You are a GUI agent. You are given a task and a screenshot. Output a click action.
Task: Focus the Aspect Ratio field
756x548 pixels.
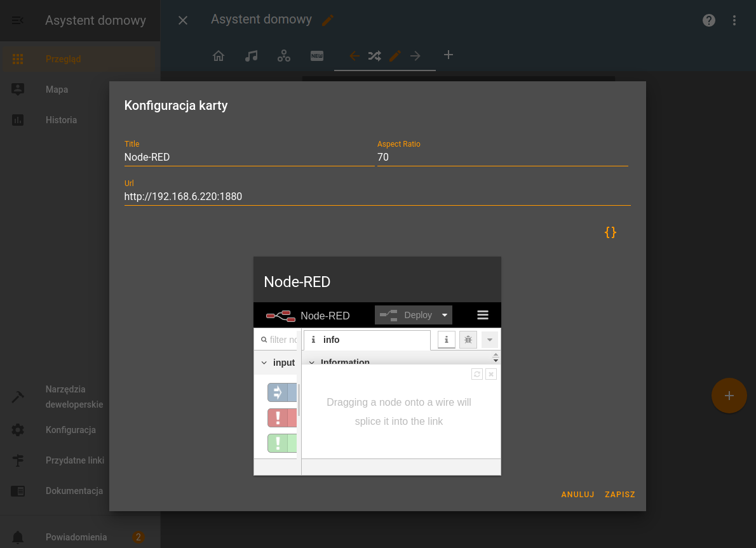(x=502, y=157)
